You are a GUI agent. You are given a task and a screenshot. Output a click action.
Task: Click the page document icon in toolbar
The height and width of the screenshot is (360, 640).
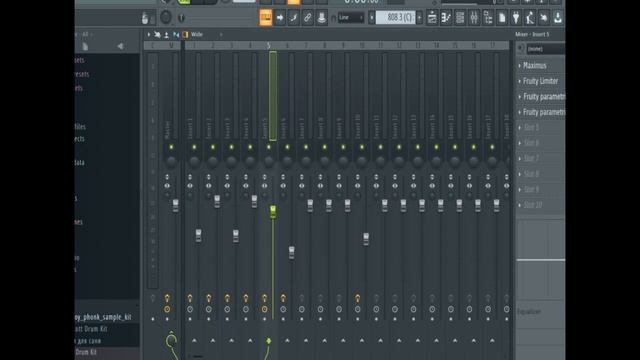502,18
